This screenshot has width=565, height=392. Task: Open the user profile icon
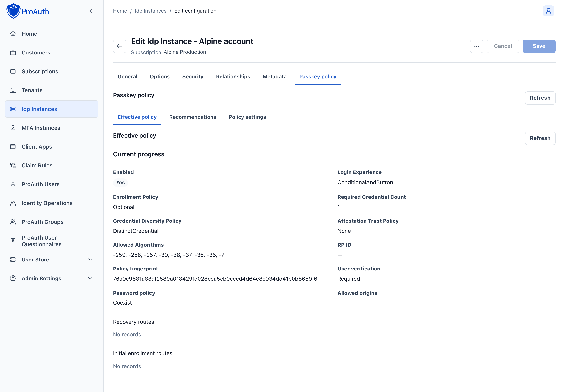point(548,11)
